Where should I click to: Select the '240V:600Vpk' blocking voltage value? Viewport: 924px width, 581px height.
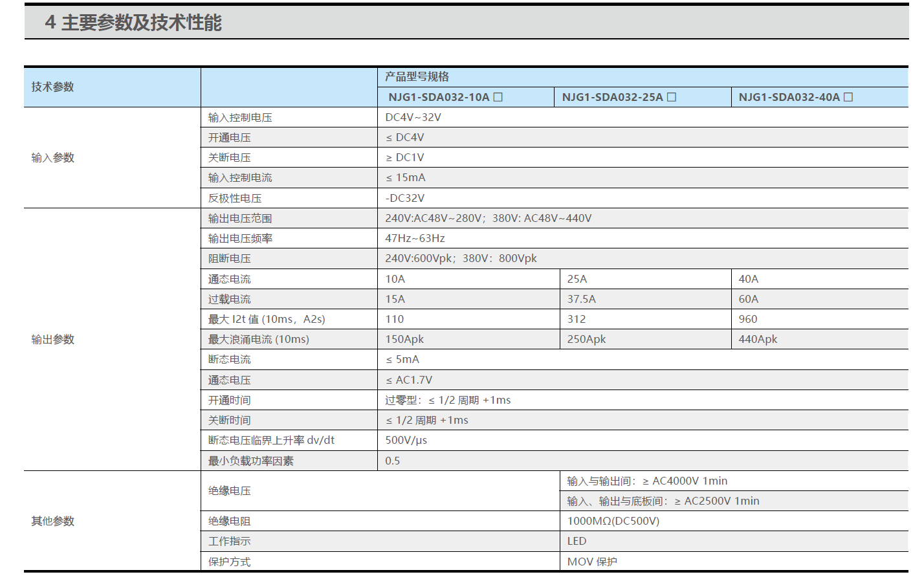(419, 258)
